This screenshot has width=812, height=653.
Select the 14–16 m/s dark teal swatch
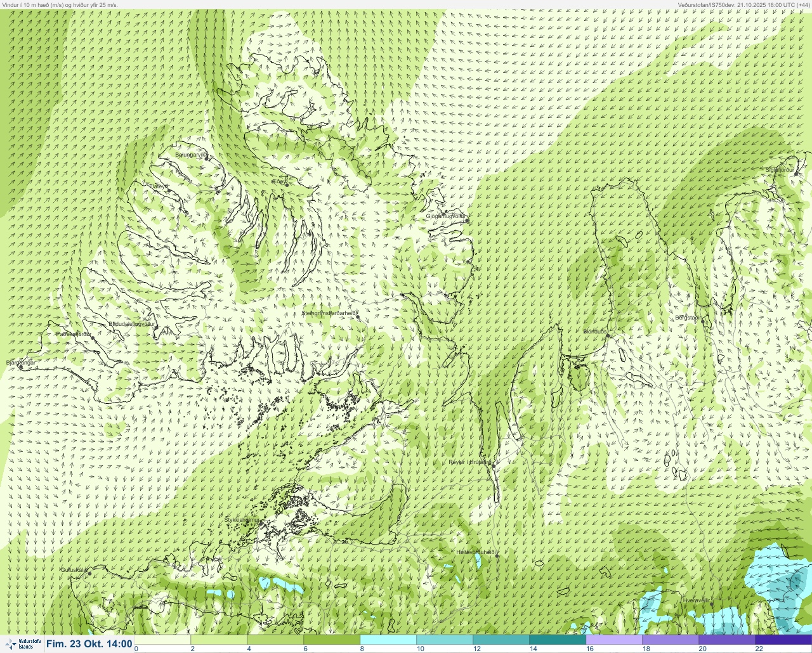coord(558,640)
